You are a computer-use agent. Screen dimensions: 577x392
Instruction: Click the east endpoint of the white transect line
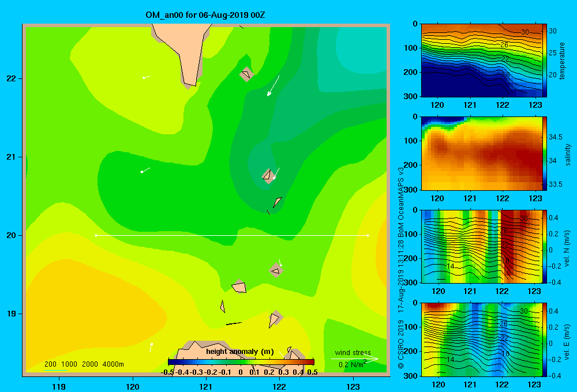click(368, 235)
